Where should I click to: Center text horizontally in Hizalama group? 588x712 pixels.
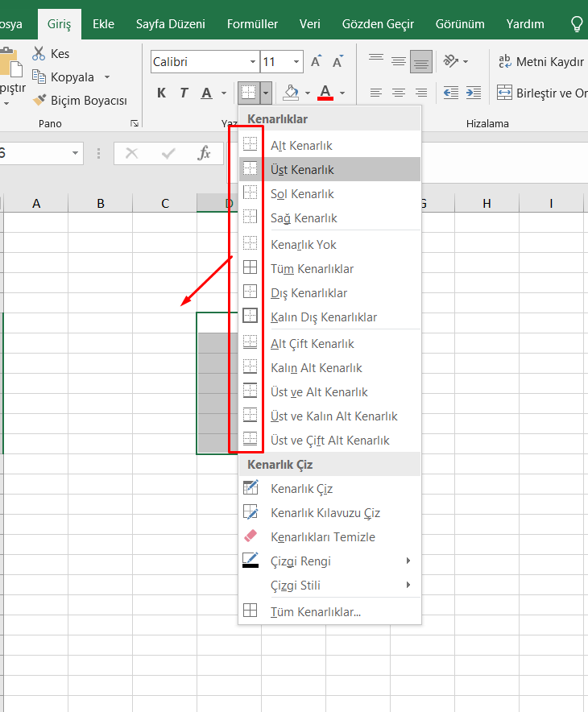click(x=399, y=93)
